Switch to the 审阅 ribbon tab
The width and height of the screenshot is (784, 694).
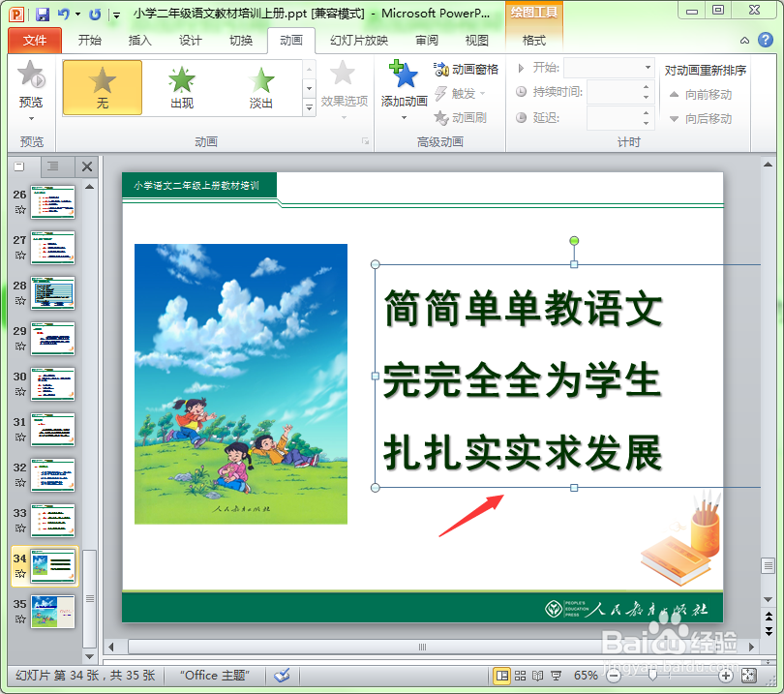click(x=427, y=41)
